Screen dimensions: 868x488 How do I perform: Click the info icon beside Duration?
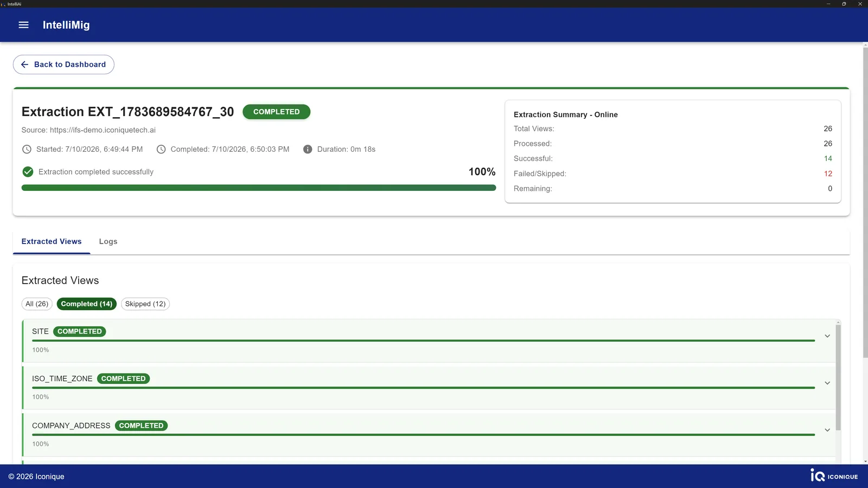pos(308,149)
